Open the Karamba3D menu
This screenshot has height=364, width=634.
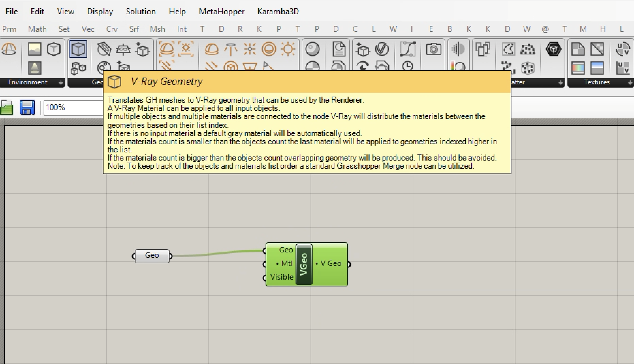coord(278,11)
